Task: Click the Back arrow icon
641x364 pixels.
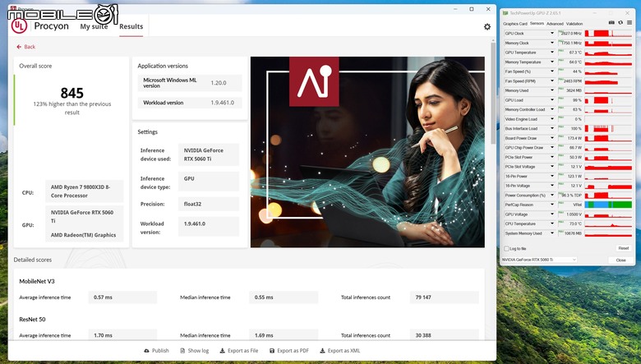Action: point(19,47)
